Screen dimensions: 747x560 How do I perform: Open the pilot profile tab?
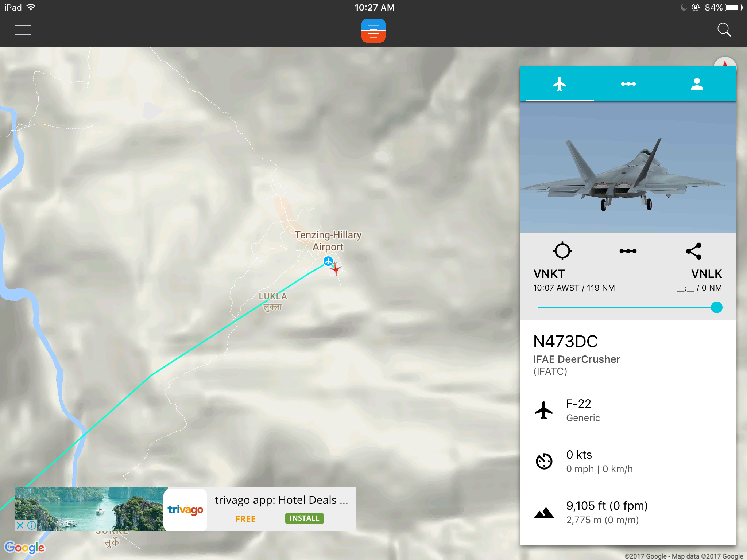(697, 84)
